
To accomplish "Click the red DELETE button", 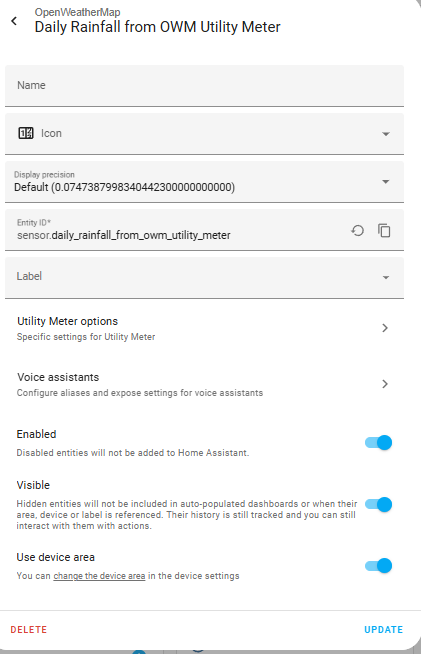I will tap(28, 629).
